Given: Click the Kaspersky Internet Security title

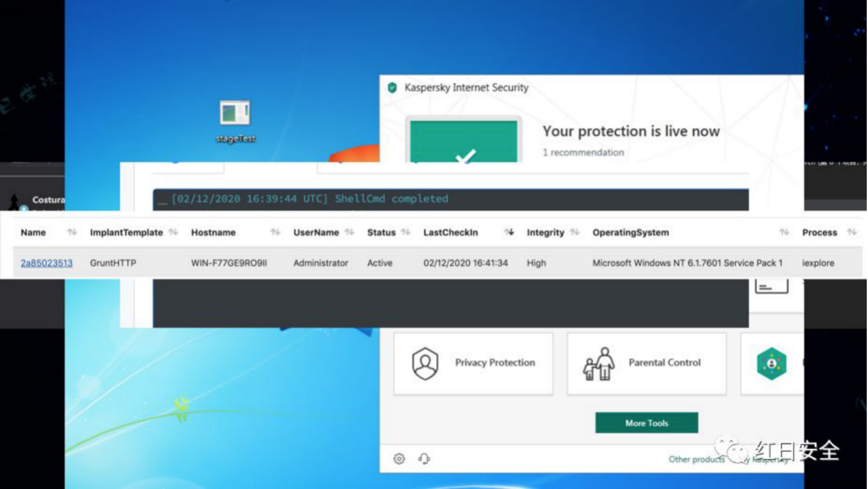Looking at the screenshot, I should tap(466, 88).
